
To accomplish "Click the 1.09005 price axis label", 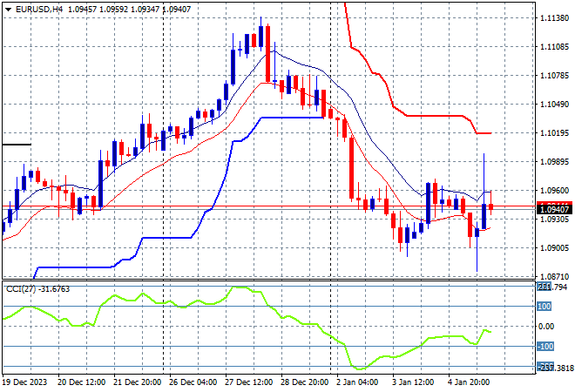I will [x=554, y=248].
